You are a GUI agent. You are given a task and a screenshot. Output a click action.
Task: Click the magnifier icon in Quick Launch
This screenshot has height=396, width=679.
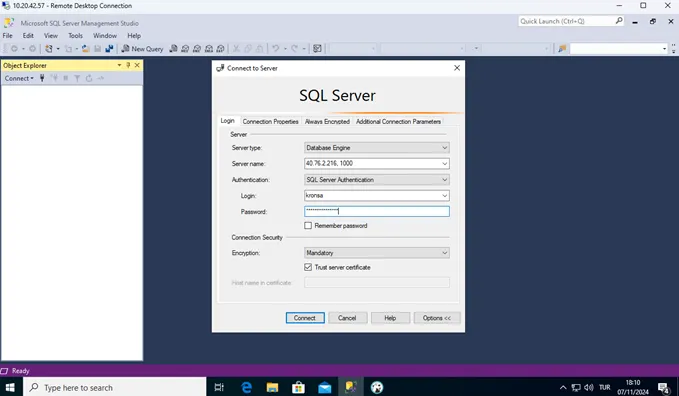(x=619, y=21)
